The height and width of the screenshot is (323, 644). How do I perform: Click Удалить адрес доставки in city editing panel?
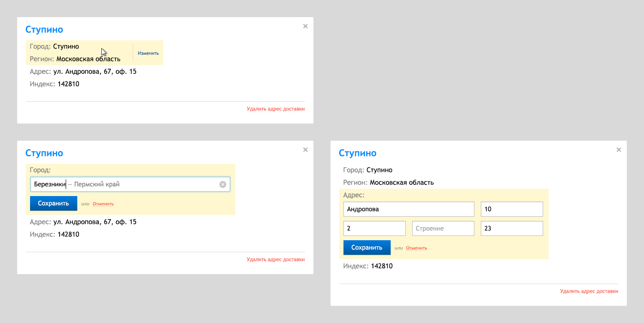pos(276,260)
